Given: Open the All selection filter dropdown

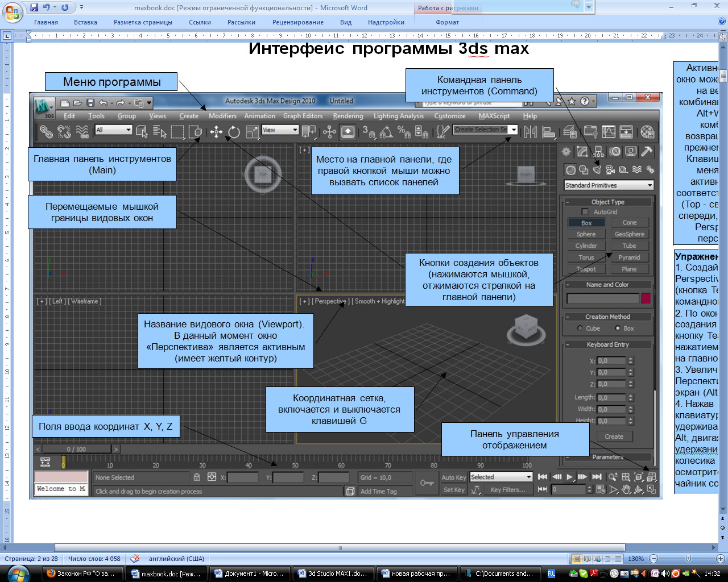Looking at the screenshot, I should pyautogui.click(x=113, y=130).
